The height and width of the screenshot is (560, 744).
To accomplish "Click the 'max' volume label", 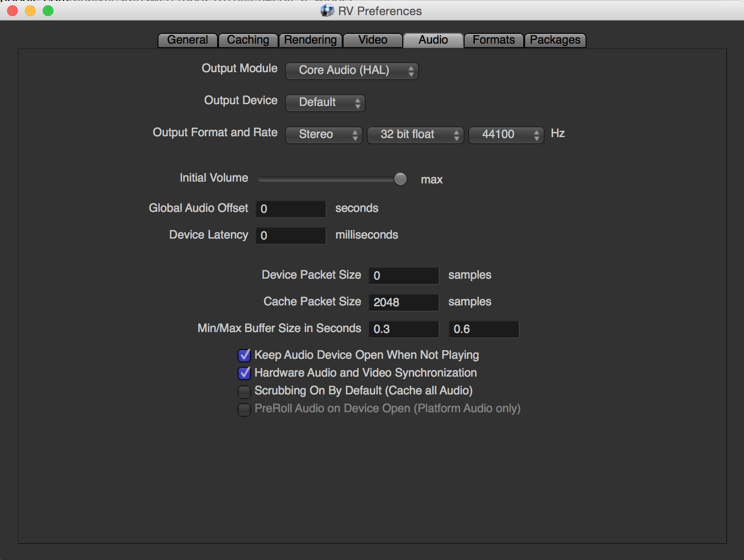I will [x=432, y=180].
